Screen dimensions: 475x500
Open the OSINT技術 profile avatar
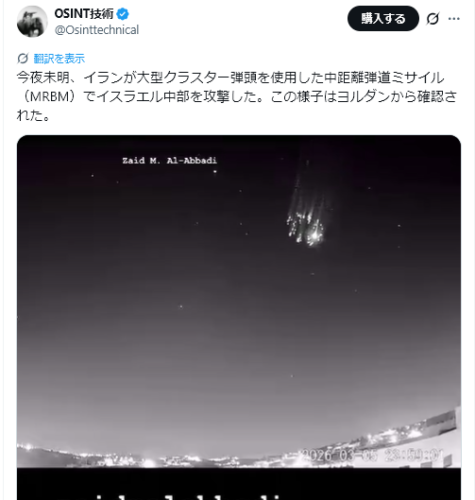click(x=32, y=22)
